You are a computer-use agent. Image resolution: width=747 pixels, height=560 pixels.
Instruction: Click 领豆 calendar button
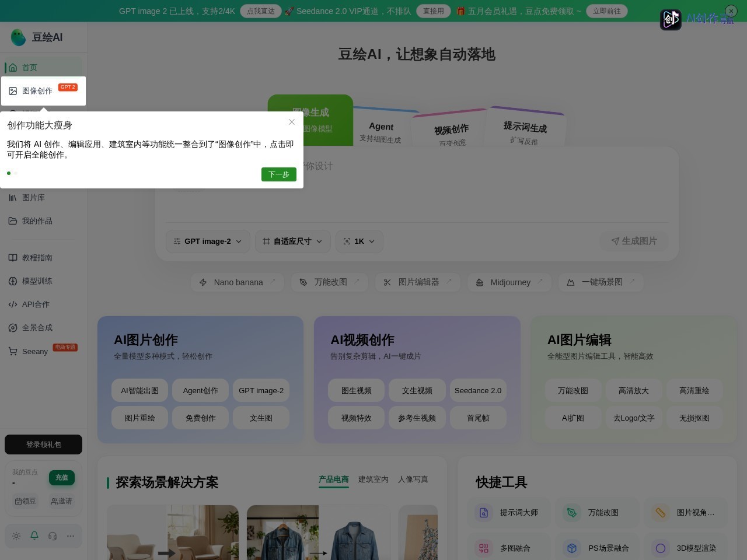[x=25, y=501]
